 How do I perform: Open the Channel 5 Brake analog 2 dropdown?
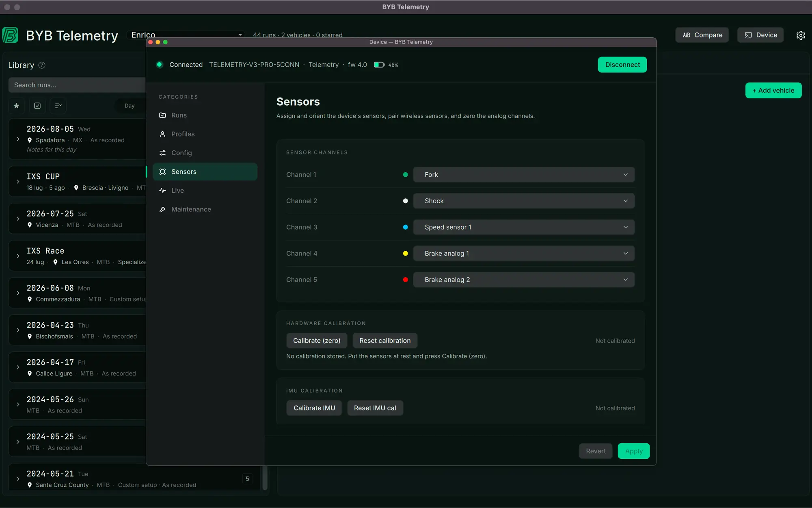(524, 280)
